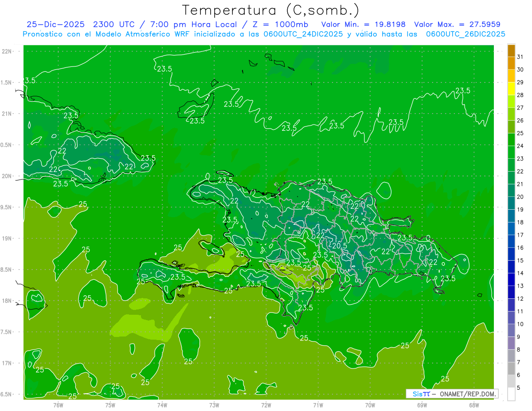This screenshot has width=532, height=411.
Task: Click the color scale value '27'
Action: coord(520,108)
